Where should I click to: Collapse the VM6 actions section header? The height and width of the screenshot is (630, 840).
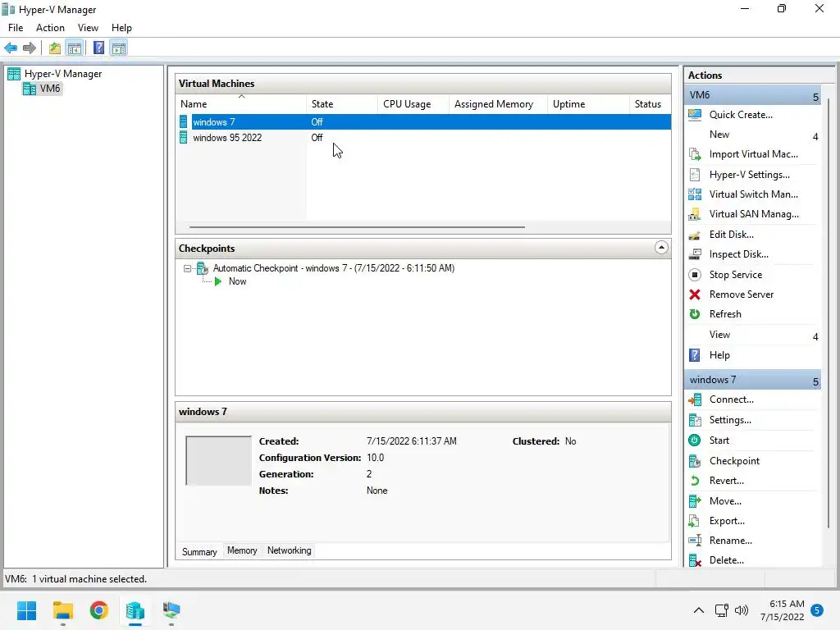coord(815,97)
